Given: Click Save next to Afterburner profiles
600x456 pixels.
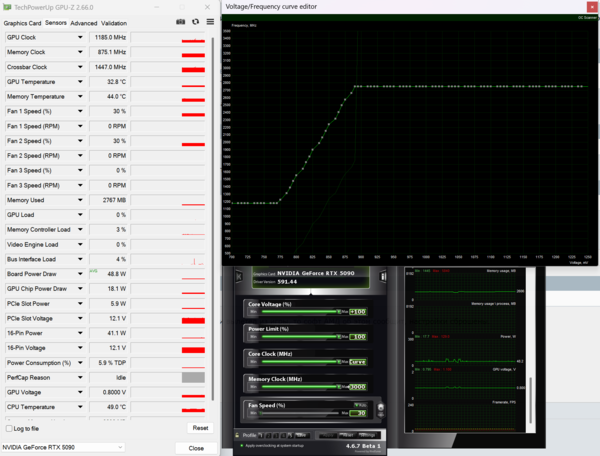Looking at the screenshot, I should pos(302,435).
